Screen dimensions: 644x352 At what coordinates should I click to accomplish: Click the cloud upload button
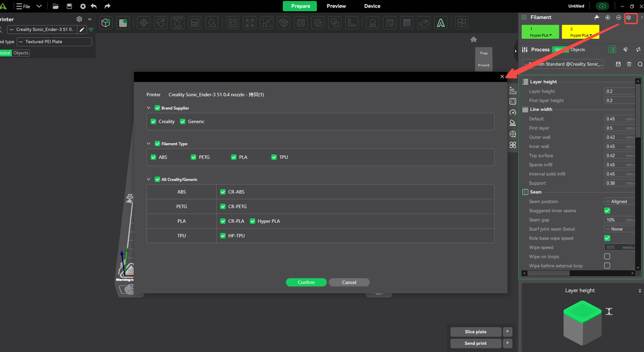click(x=602, y=6)
